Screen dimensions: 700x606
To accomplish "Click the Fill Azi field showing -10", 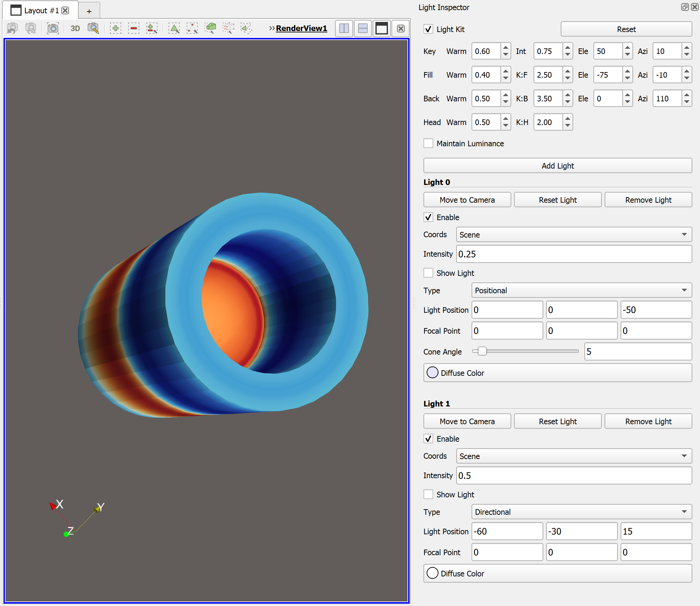I will 667,75.
